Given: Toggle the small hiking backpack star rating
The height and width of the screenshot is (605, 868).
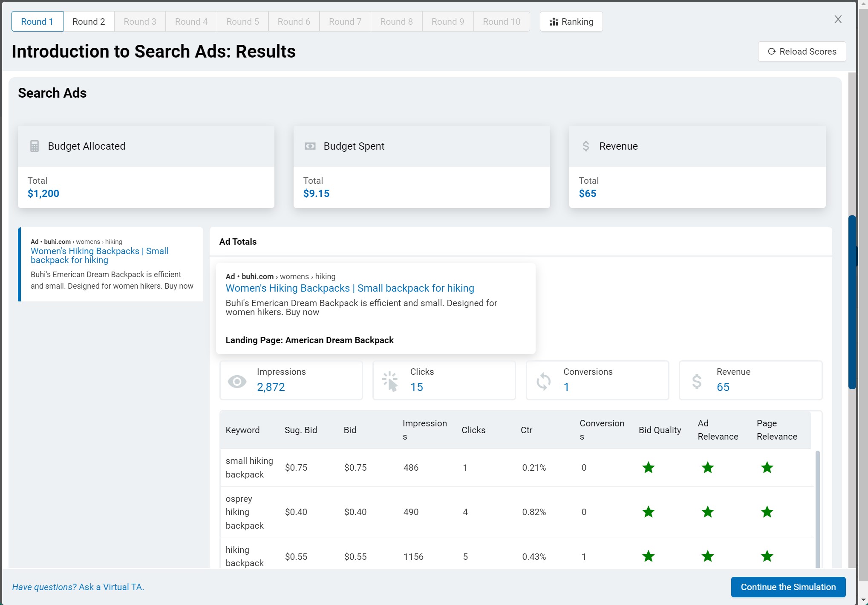Looking at the screenshot, I should (x=649, y=468).
